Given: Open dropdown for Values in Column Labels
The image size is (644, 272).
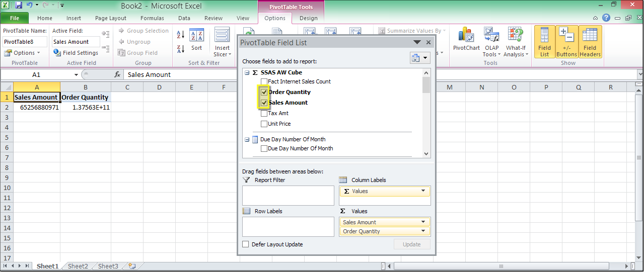Looking at the screenshot, I should pyautogui.click(x=423, y=191).
